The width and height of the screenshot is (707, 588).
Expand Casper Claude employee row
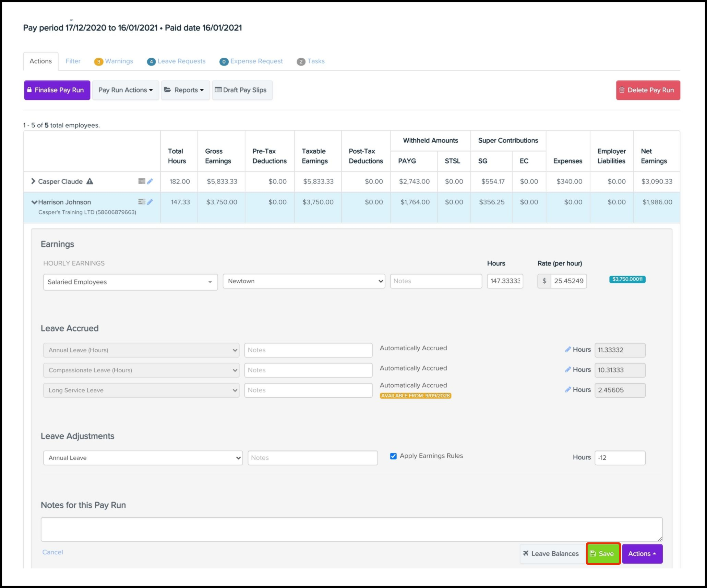click(33, 181)
